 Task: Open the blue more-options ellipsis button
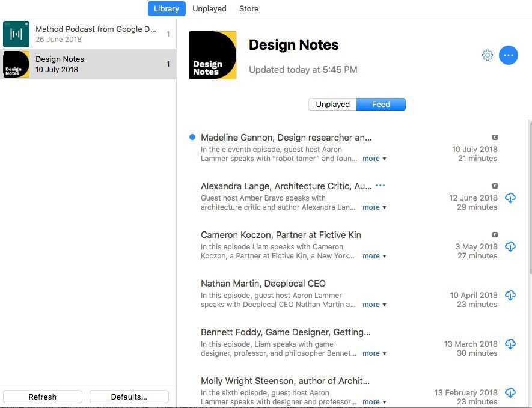(508, 55)
